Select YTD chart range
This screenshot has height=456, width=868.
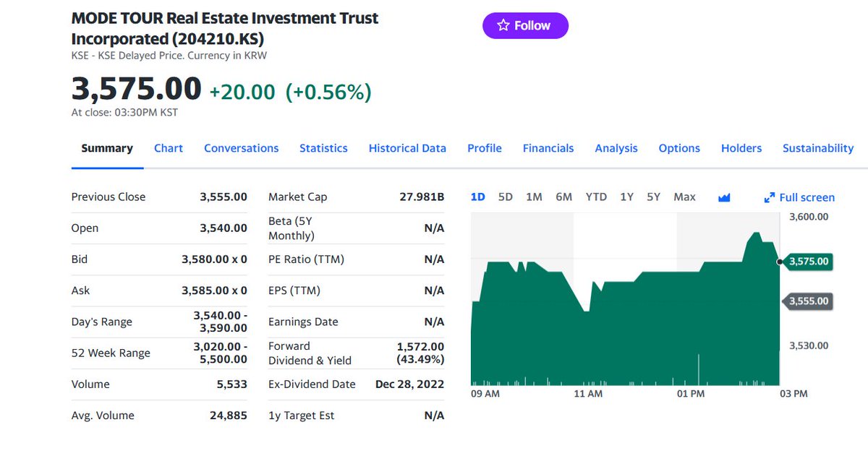tap(596, 197)
